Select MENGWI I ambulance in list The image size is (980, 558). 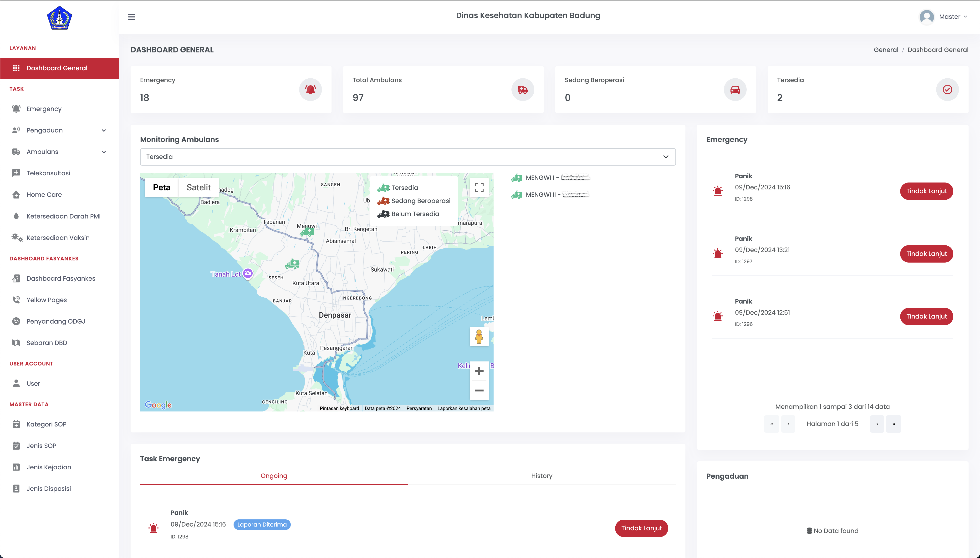tap(550, 178)
